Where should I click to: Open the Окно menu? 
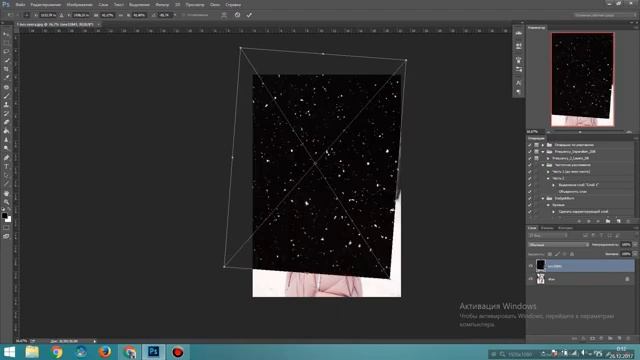pyautogui.click(x=215, y=5)
